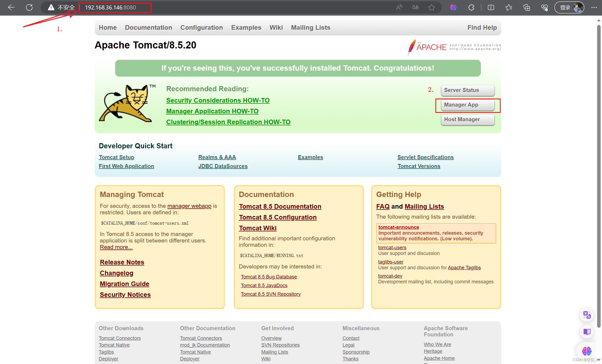
Task: Follow the manager webapp link
Action: tap(189, 206)
